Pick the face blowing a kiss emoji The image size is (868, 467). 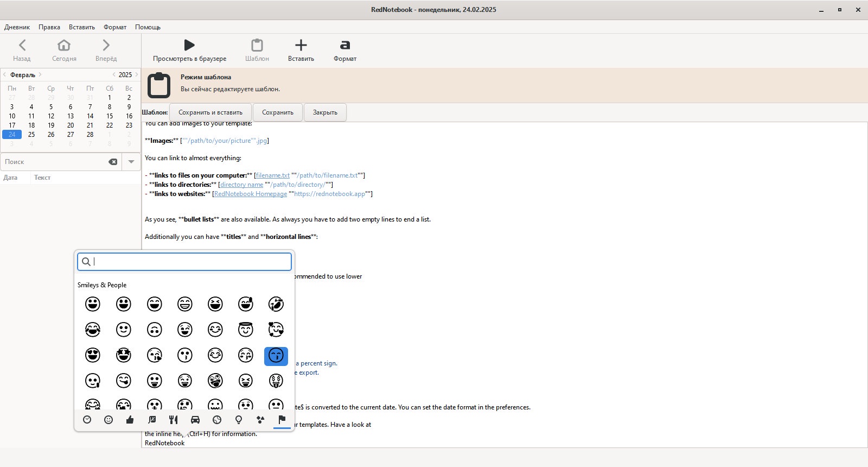pos(155,355)
